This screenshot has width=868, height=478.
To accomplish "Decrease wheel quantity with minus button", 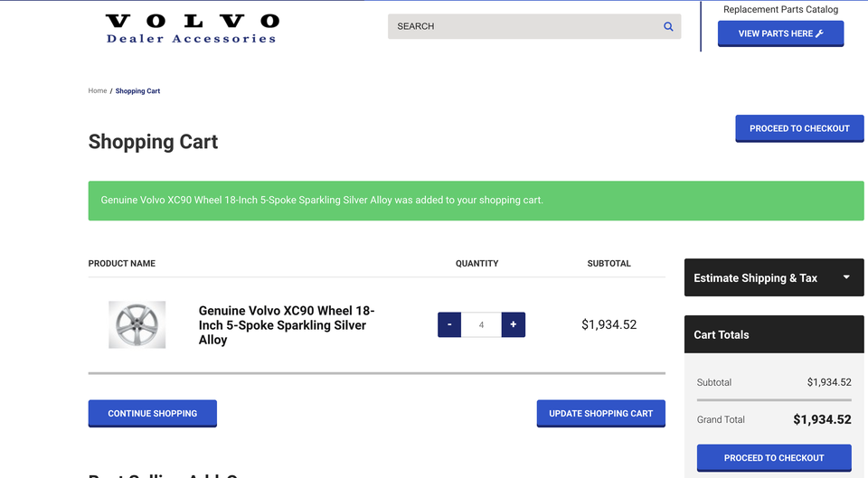I will click(x=449, y=324).
